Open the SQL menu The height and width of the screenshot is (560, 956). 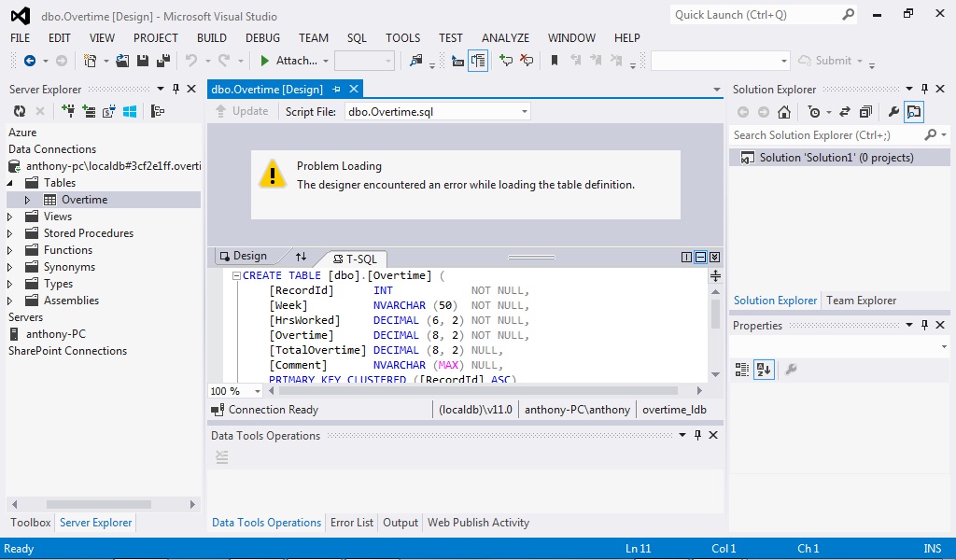(357, 38)
